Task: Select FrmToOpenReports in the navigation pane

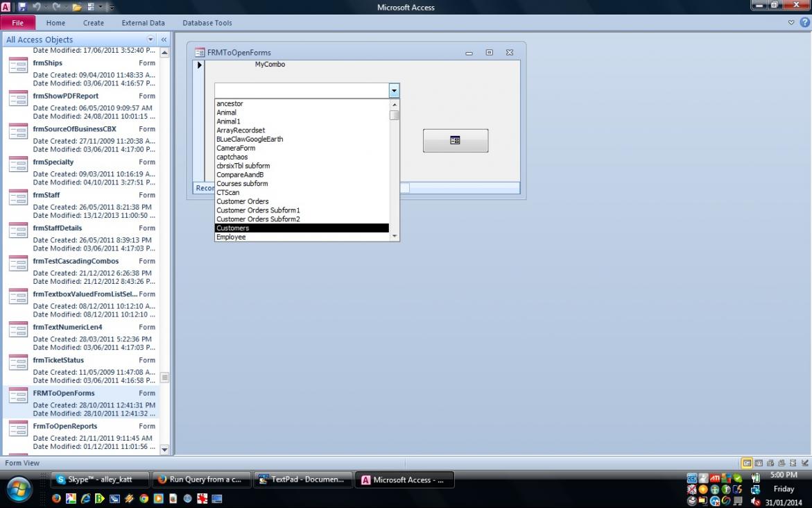Action: (x=81, y=435)
